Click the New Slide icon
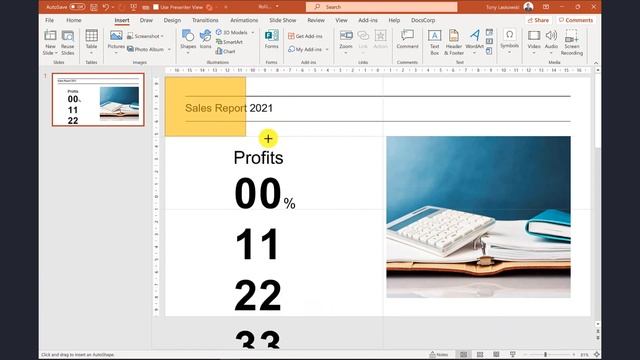The height and width of the screenshot is (360, 640). [50, 36]
